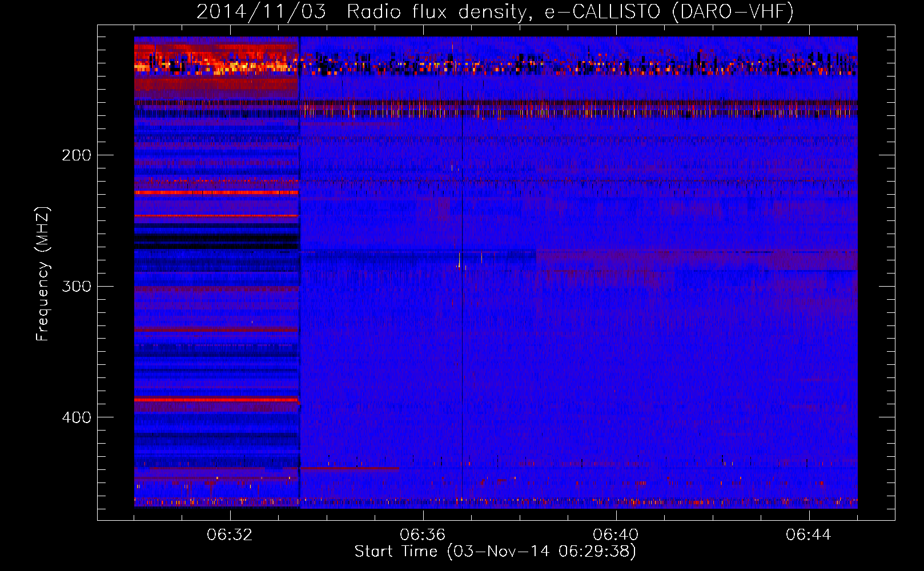Select the 06:36 time tick label
This screenshot has width=924, height=571.
point(423,535)
